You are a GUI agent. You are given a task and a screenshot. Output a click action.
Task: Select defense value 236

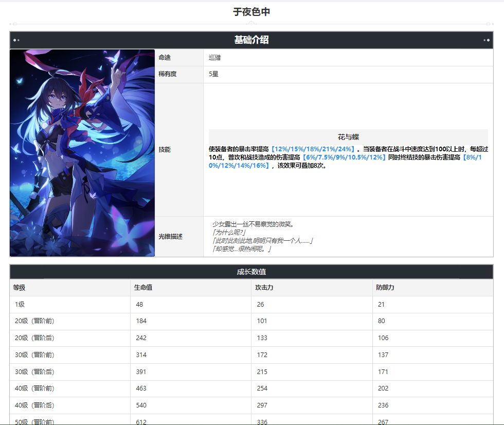tap(383, 405)
